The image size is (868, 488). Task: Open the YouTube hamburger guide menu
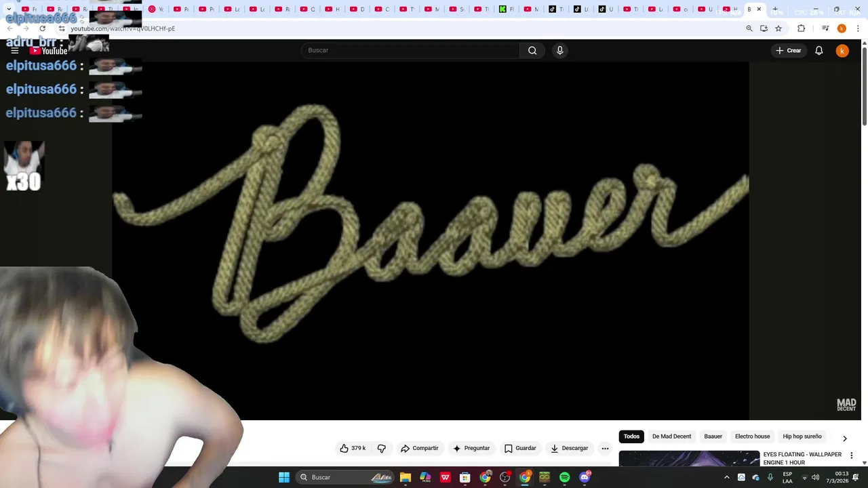(14, 51)
